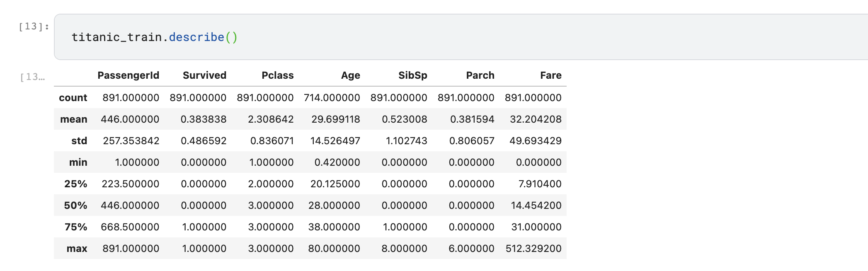This screenshot has height=271, width=868.
Task: Click the Age min value 0.420000
Action: click(x=337, y=162)
